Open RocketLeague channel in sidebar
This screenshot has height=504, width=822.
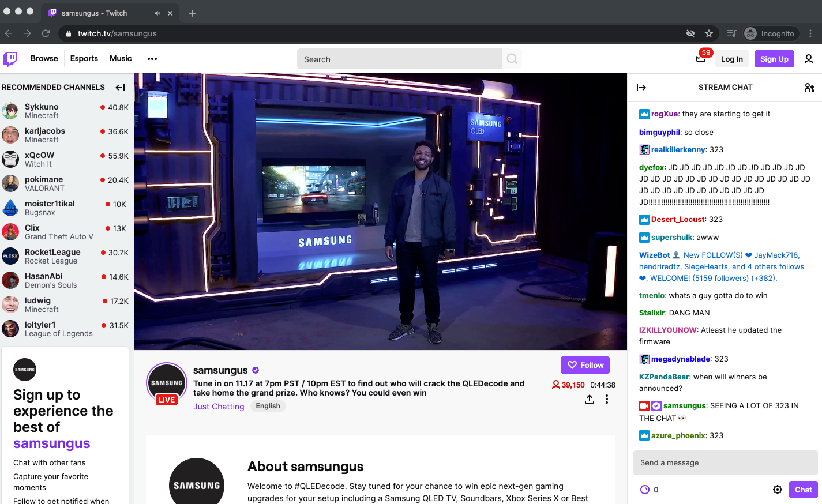click(66, 256)
